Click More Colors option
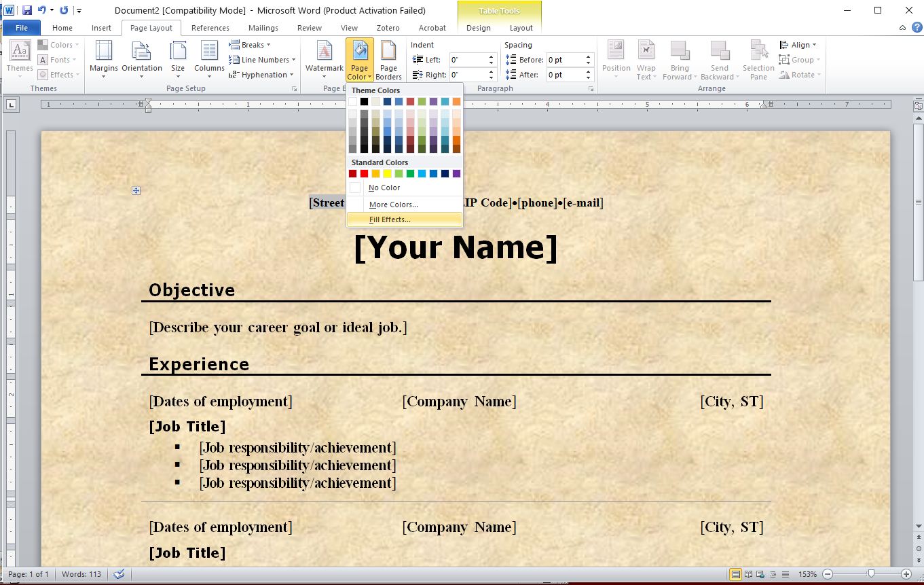Viewport: 924px width, 585px height. [x=394, y=205]
